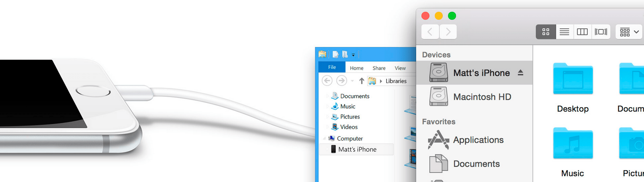Expand the Videos node in Explorer tree
The image size is (644, 182).
[x=328, y=127]
